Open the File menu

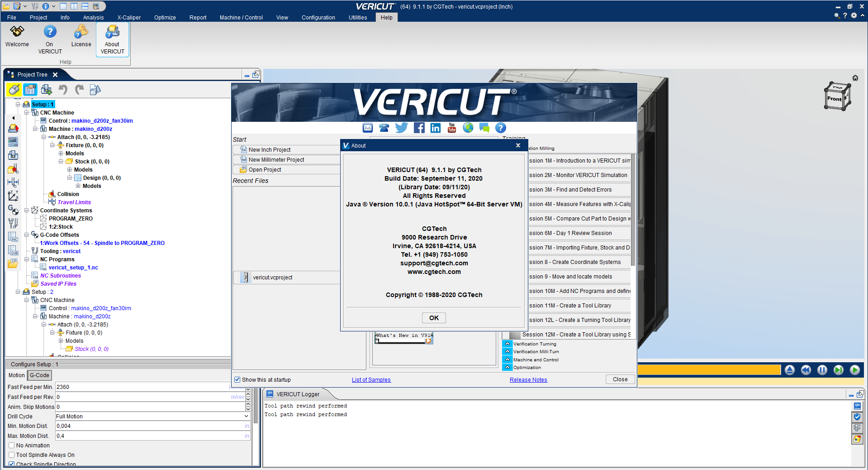[12, 18]
